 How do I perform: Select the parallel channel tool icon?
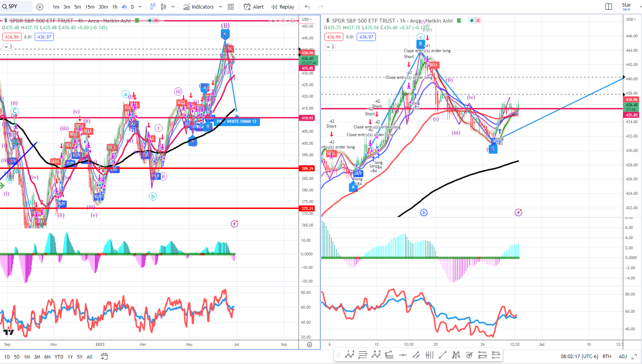[416, 355]
